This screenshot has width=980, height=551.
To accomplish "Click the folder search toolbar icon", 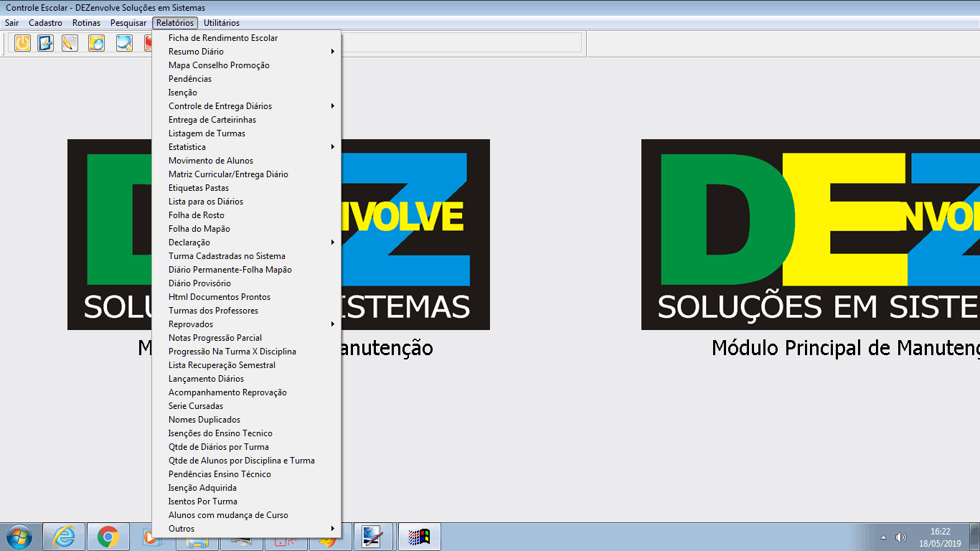I will (96, 43).
